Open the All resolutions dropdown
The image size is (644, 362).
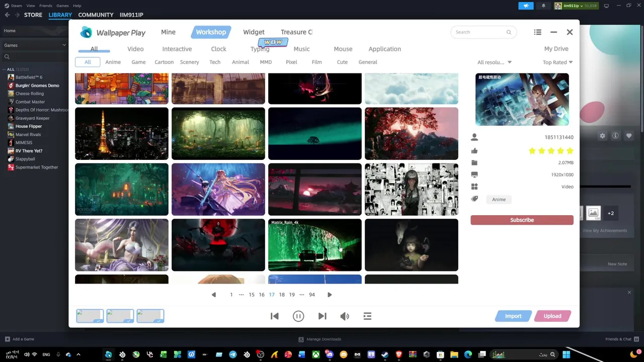(x=494, y=62)
